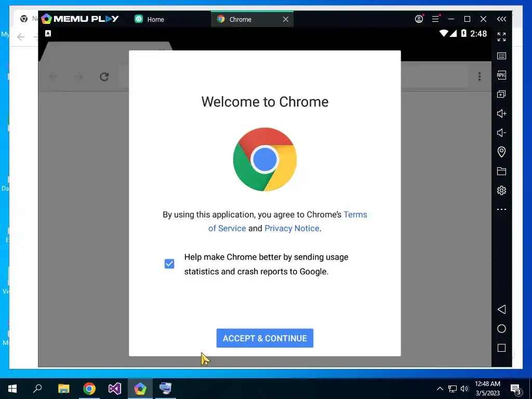
Task: Open Visual Studio from the taskbar
Action: click(115, 388)
